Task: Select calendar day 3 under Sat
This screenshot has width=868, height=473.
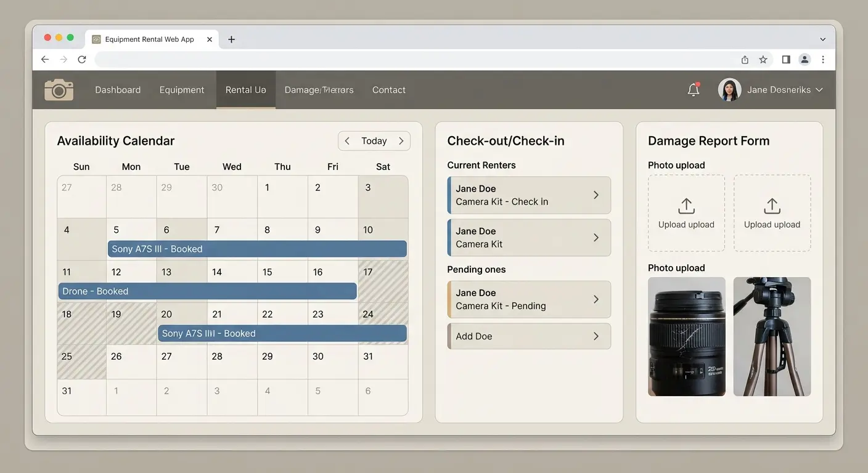Action: coord(383,197)
